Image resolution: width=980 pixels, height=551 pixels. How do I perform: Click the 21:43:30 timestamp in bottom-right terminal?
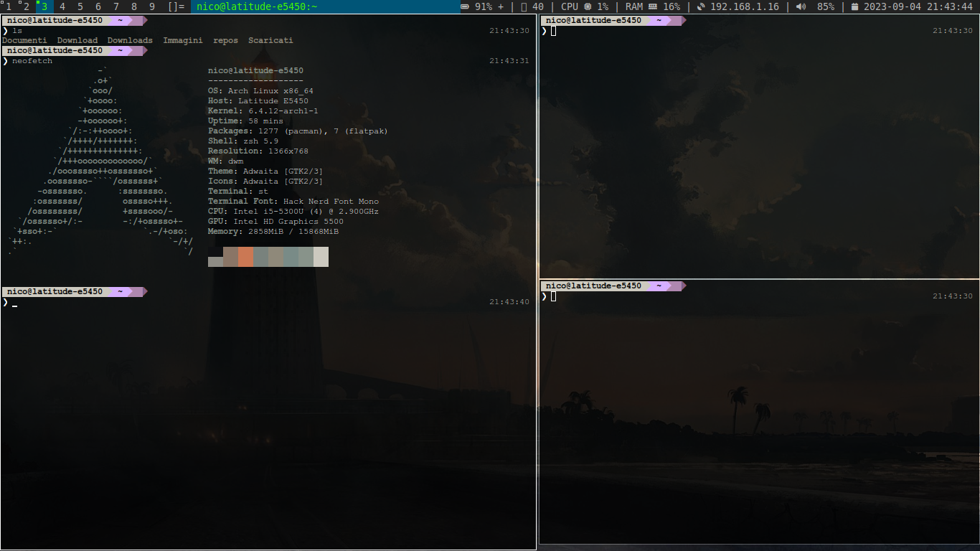click(953, 296)
